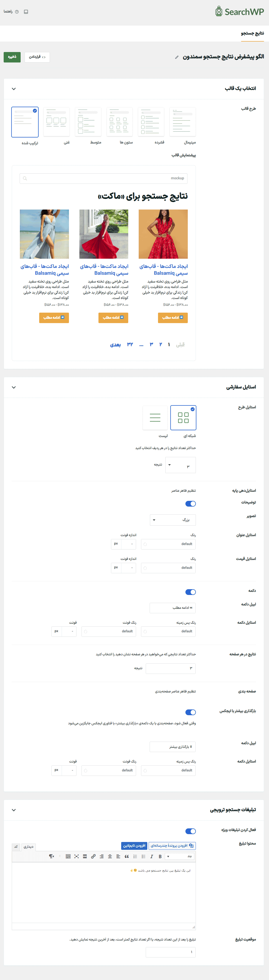Click the bold icon in the ad editor

pos(160,856)
